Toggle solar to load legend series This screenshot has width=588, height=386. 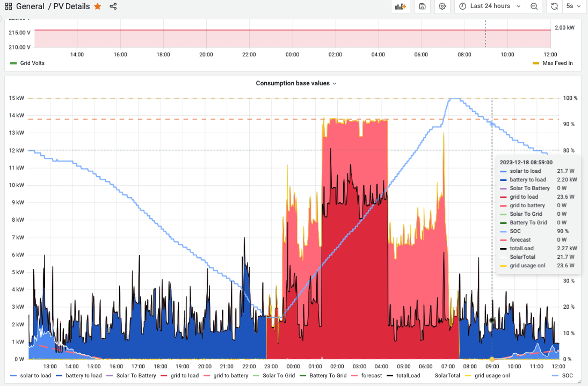click(x=35, y=375)
